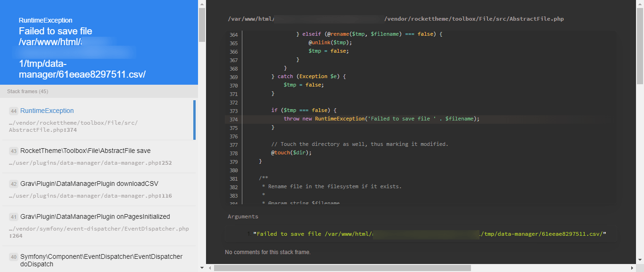
Task: Click 'No comments for this stack frame.' text
Action: [268, 252]
